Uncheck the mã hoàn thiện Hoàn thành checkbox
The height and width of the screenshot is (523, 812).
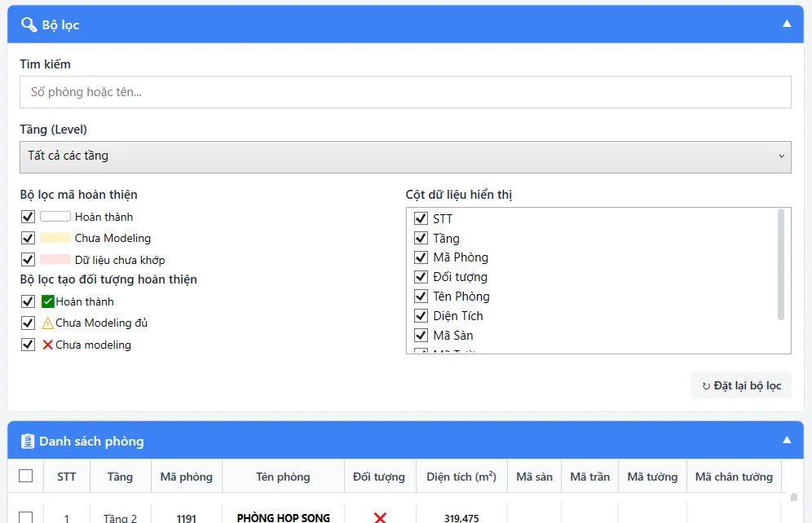point(28,216)
